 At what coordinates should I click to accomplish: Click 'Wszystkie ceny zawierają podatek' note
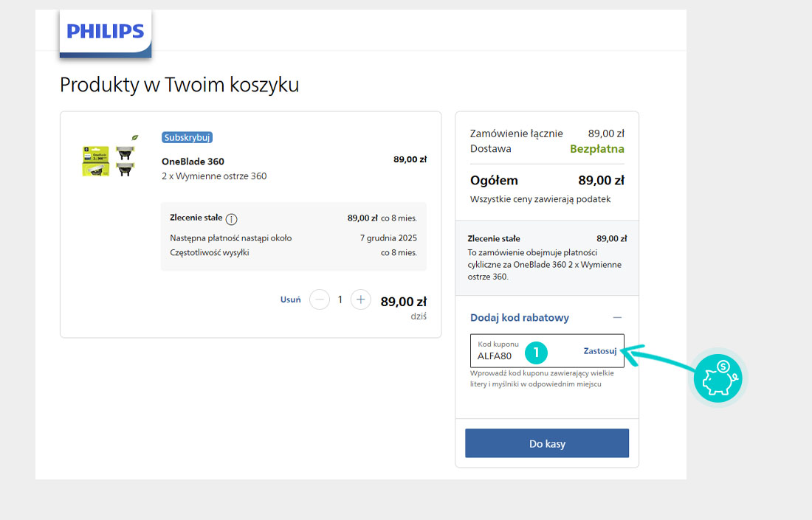[x=540, y=199]
